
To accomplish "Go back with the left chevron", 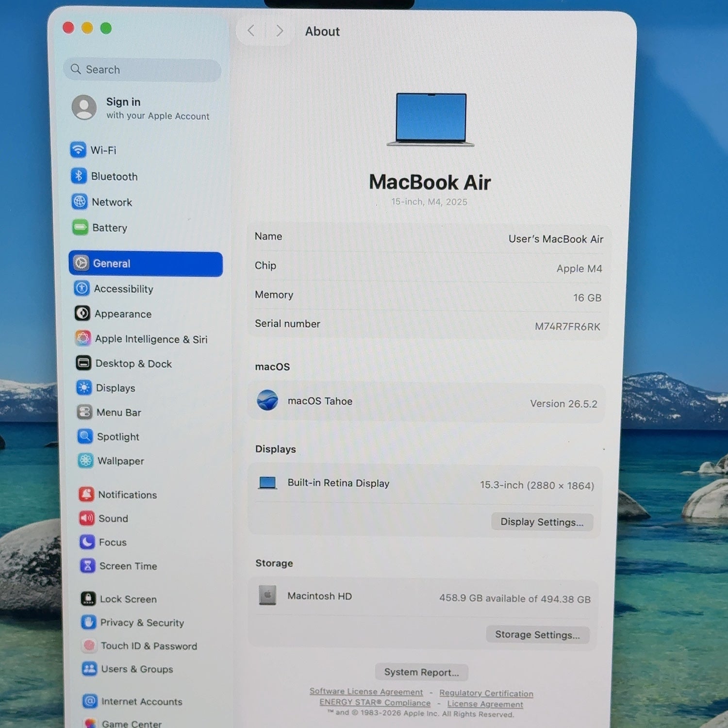I will (x=251, y=31).
